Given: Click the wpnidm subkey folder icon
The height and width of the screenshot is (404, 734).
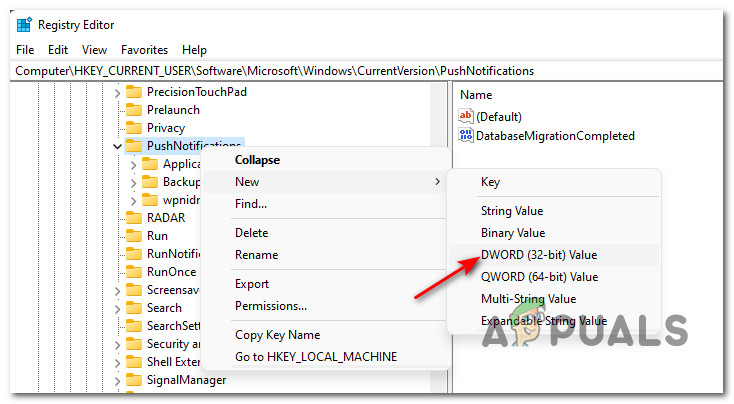Looking at the screenshot, I should click(150, 200).
